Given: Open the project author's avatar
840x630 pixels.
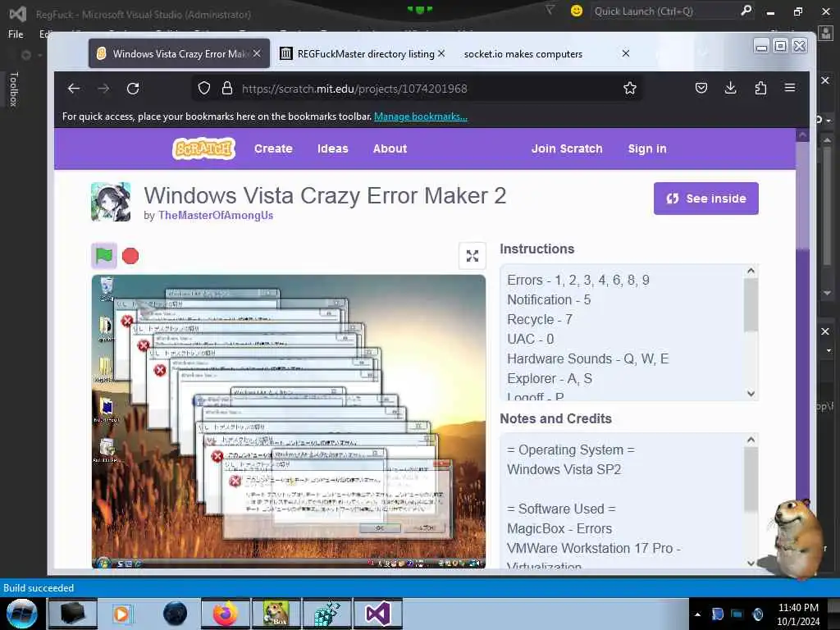Looking at the screenshot, I should click(x=111, y=202).
